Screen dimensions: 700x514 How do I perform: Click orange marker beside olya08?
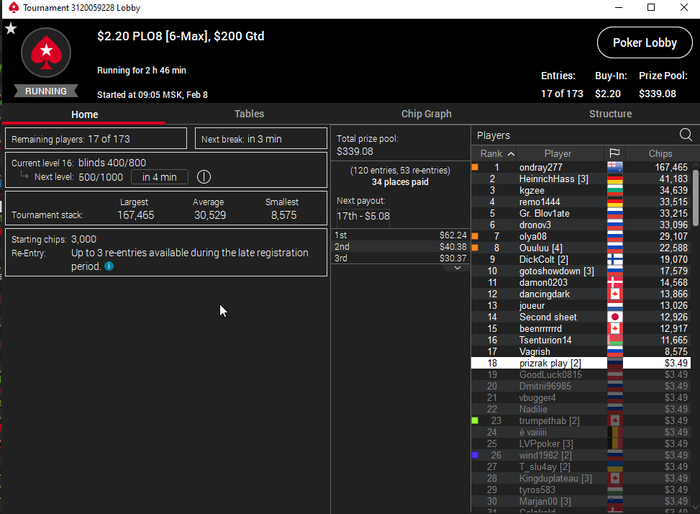pos(475,236)
